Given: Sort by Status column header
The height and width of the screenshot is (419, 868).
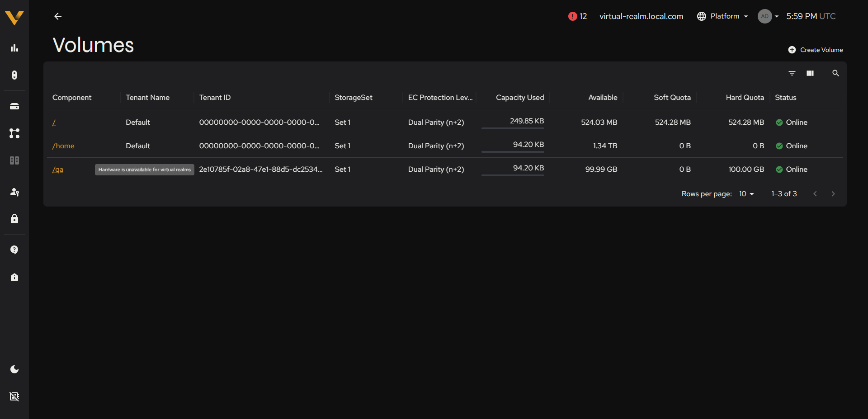Looking at the screenshot, I should [786, 98].
